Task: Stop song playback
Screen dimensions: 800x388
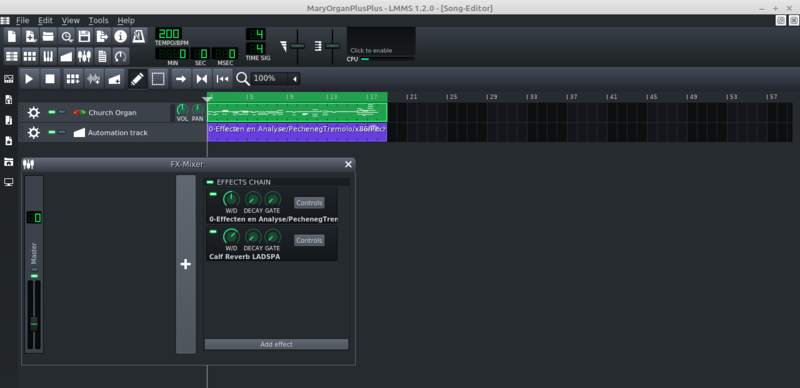Action: click(x=49, y=79)
